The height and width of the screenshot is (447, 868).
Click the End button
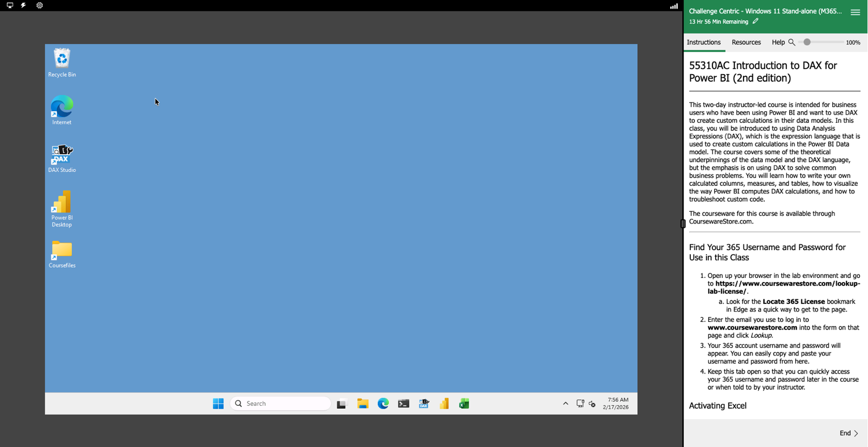tap(848, 433)
